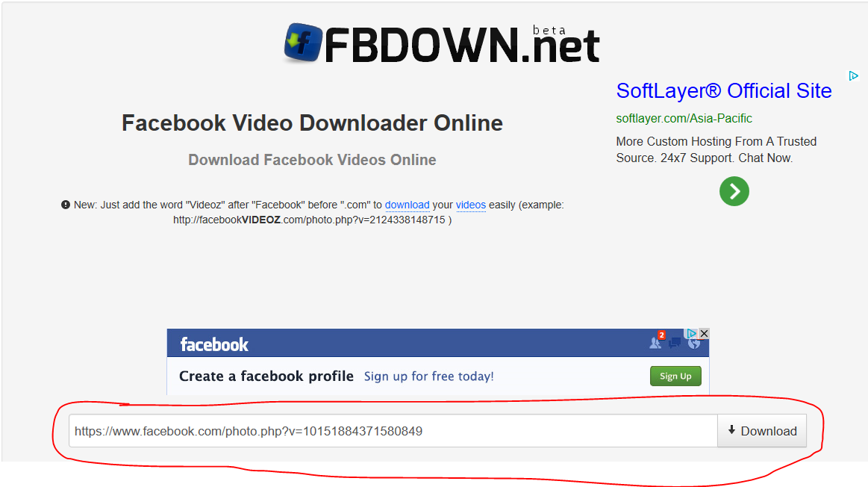The height and width of the screenshot is (487, 868).
Task: Open the AdChoices icon beside SoftLayer ad
Action: click(853, 76)
